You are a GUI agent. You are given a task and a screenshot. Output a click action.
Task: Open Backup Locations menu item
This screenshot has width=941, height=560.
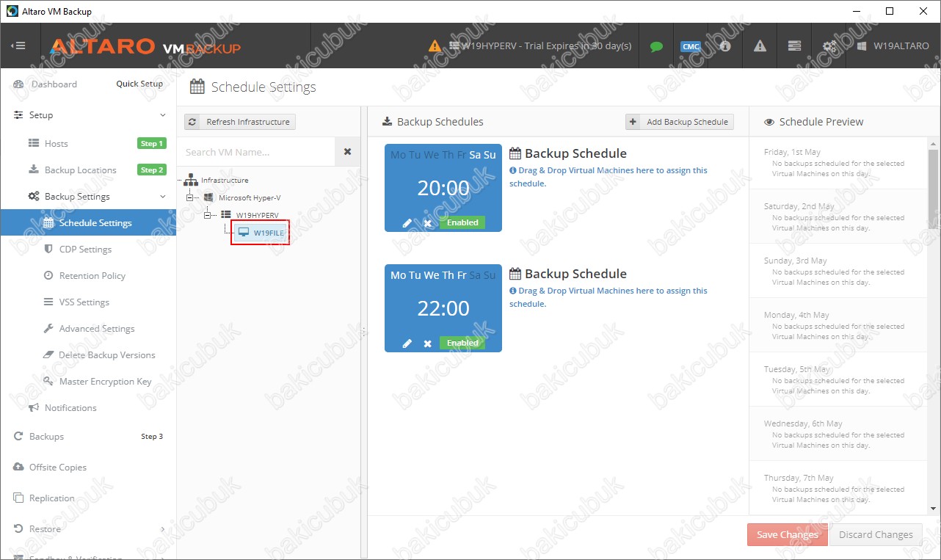pyautogui.click(x=80, y=170)
